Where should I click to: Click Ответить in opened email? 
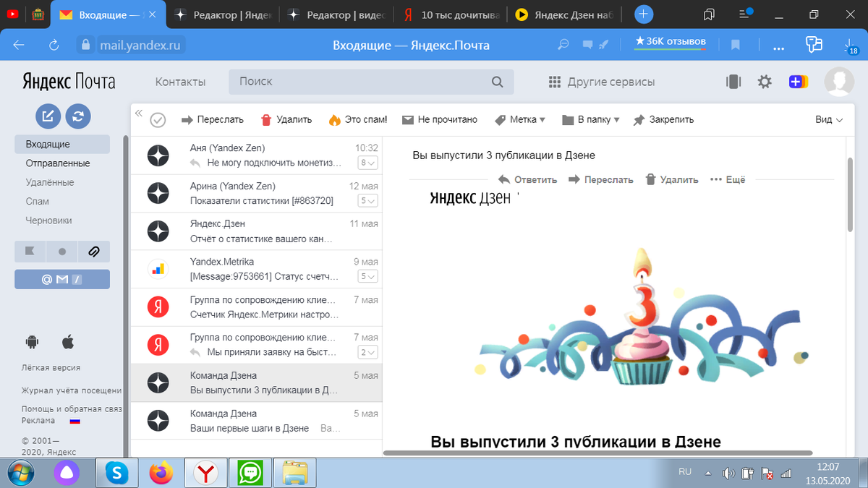[x=527, y=179]
